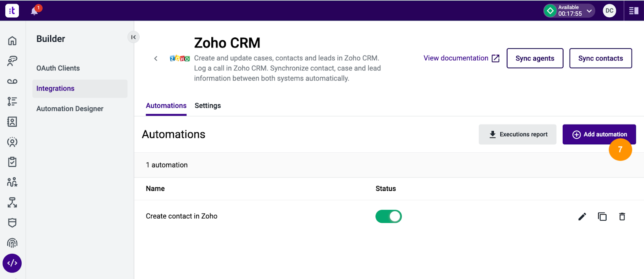The width and height of the screenshot is (644, 279).
Task: Click the 1 automation count text
Action: (x=167, y=165)
